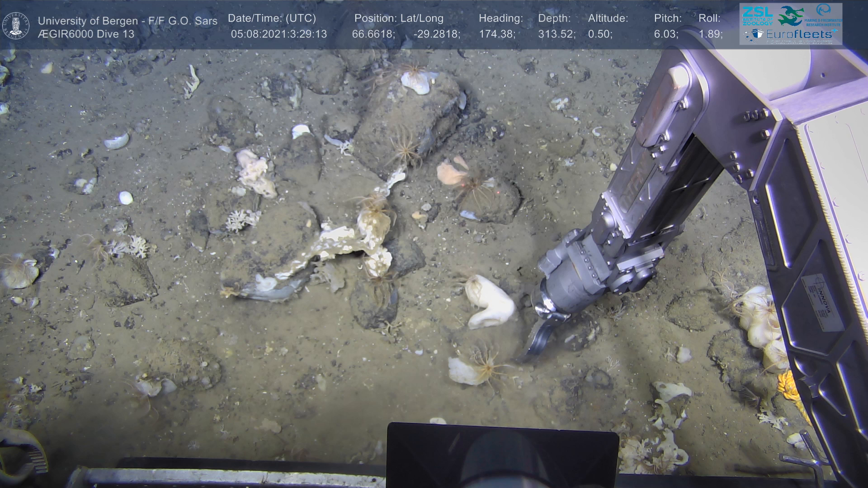This screenshot has height=488, width=868.
Task: Click the Date/Time (UTC) label
Action: (x=272, y=19)
